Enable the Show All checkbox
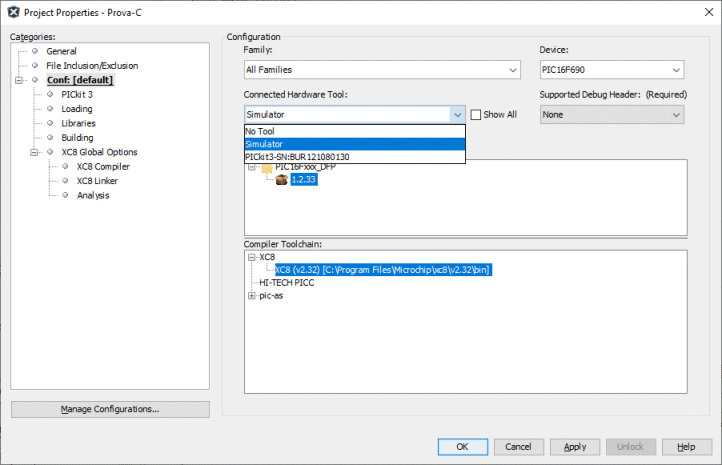The width and height of the screenshot is (722, 465). coord(476,115)
